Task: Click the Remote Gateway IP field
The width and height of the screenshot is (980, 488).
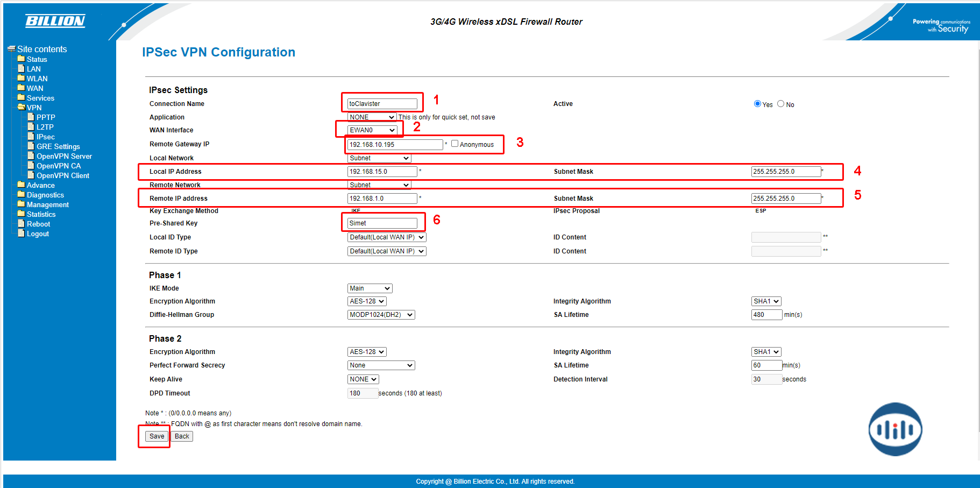Action: coord(395,145)
